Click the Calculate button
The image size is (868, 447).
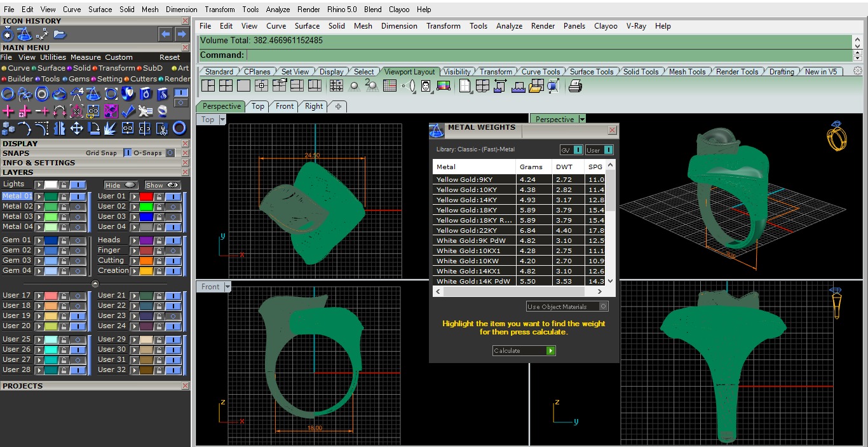coord(524,350)
